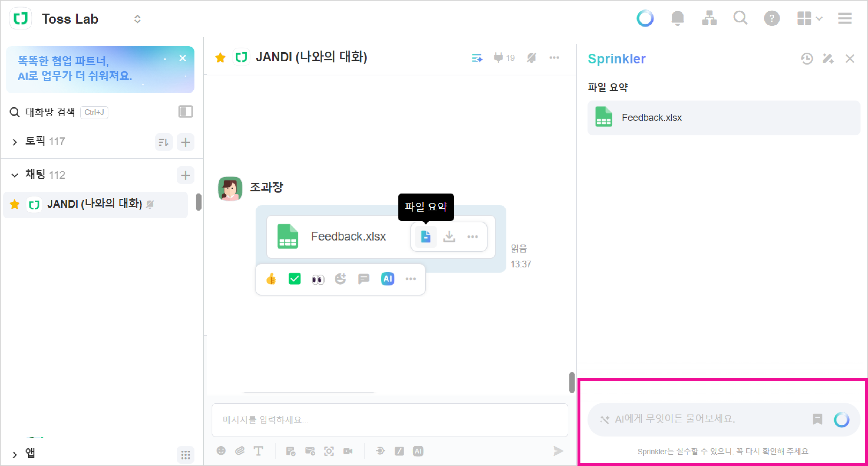
Task: Expand the 토픽 117 section
Action: [x=14, y=142]
